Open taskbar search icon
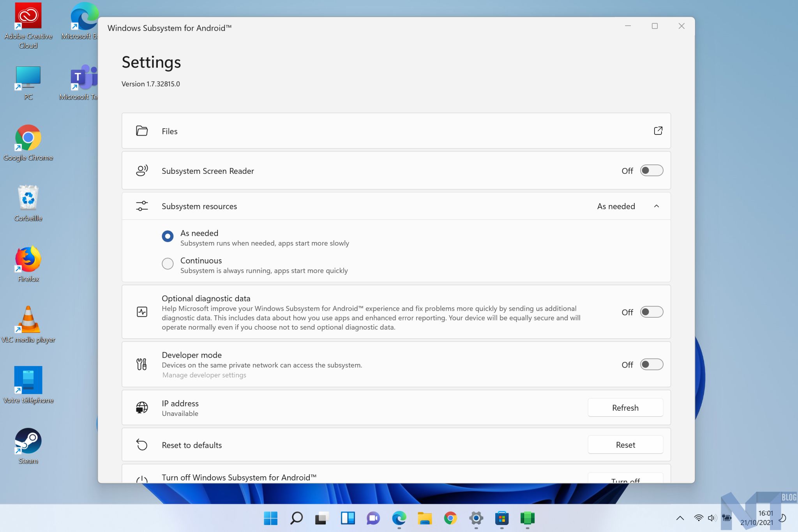The width and height of the screenshot is (798, 532). coord(296,518)
